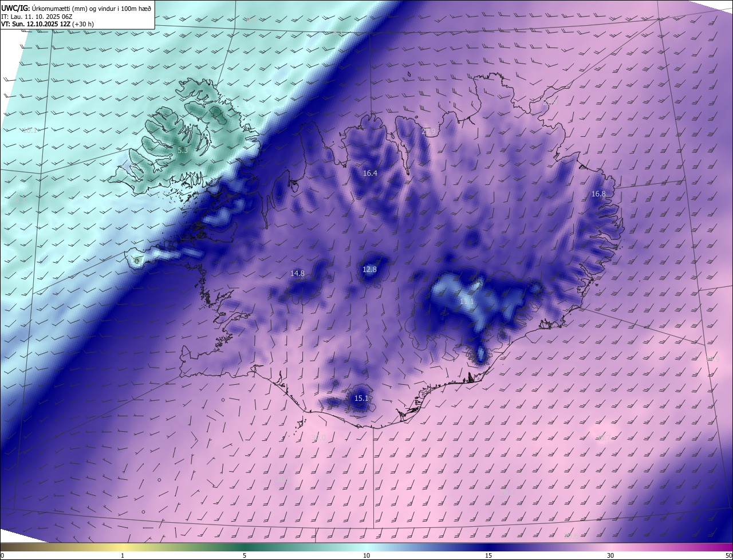Click the 5.3 value over the Westfjords

pyautogui.click(x=182, y=151)
